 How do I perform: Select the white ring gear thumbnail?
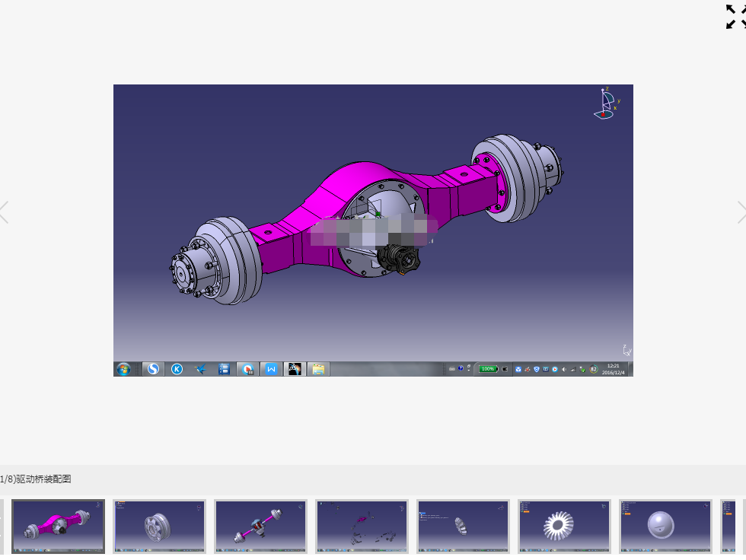tap(564, 527)
